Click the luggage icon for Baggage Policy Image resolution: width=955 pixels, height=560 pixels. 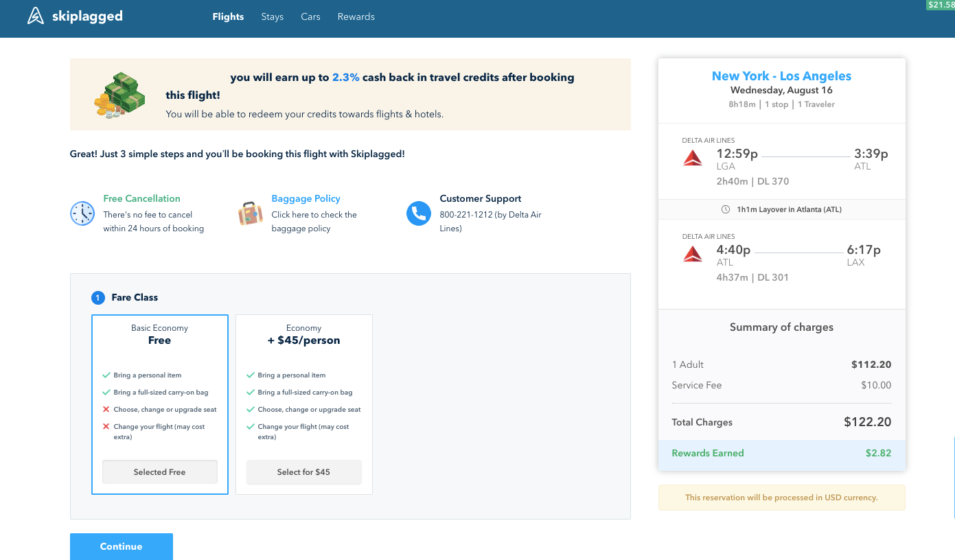click(x=250, y=213)
